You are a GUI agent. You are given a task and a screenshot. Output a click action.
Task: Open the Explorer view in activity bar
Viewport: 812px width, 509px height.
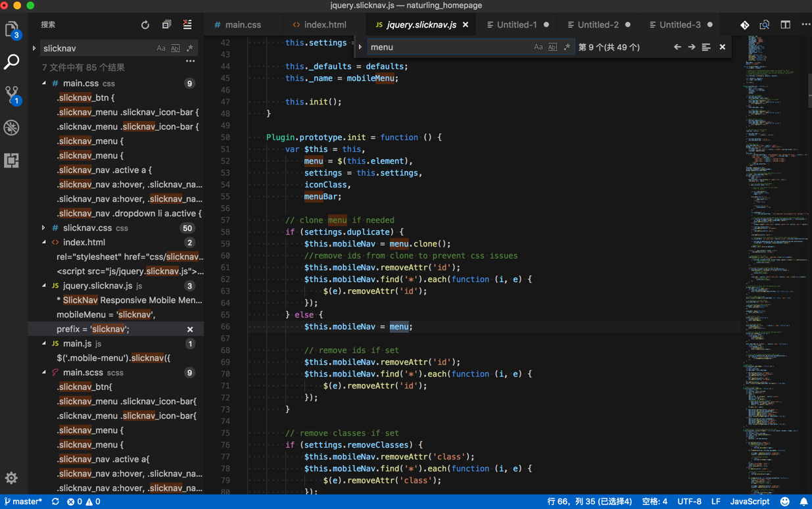(12, 30)
